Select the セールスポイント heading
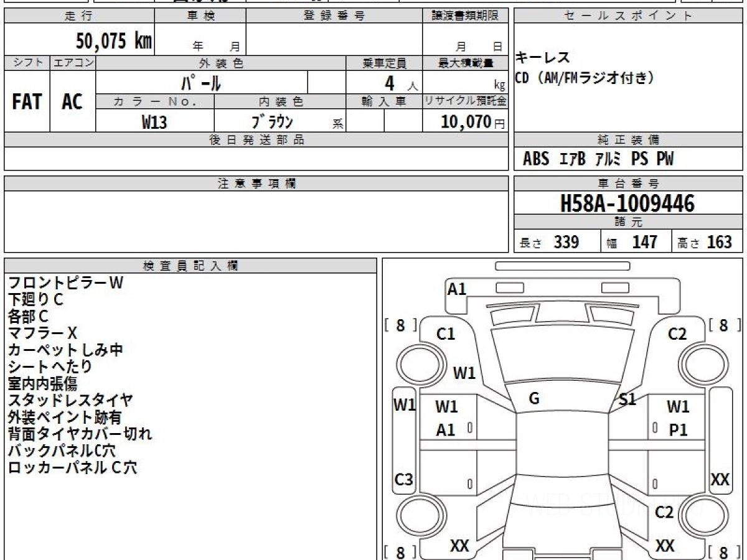 (628, 16)
